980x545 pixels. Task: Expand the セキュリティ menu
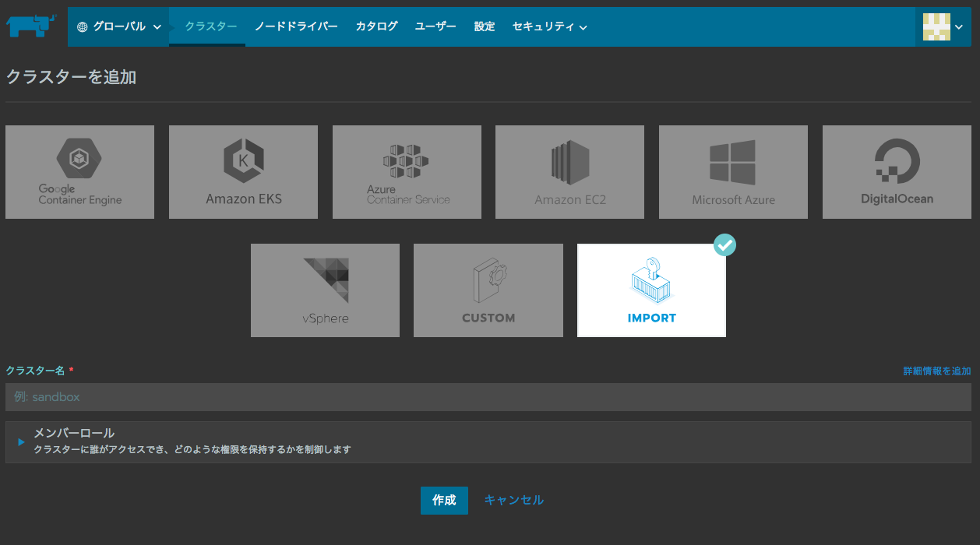click(x=549, y=26)
